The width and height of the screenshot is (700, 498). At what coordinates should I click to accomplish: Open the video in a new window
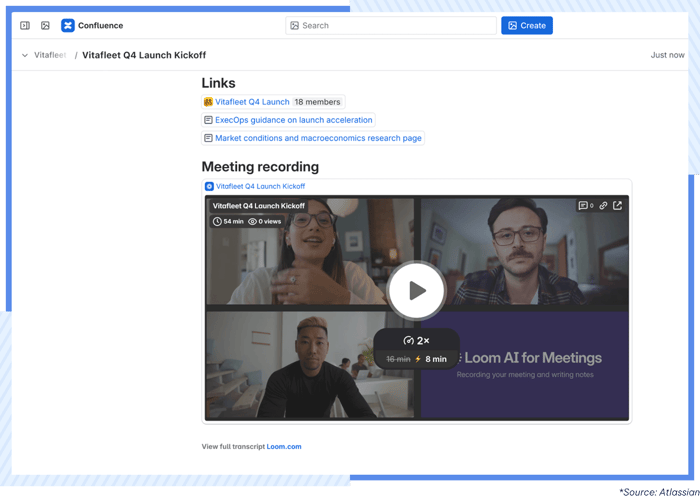click(x=617, y=205)
